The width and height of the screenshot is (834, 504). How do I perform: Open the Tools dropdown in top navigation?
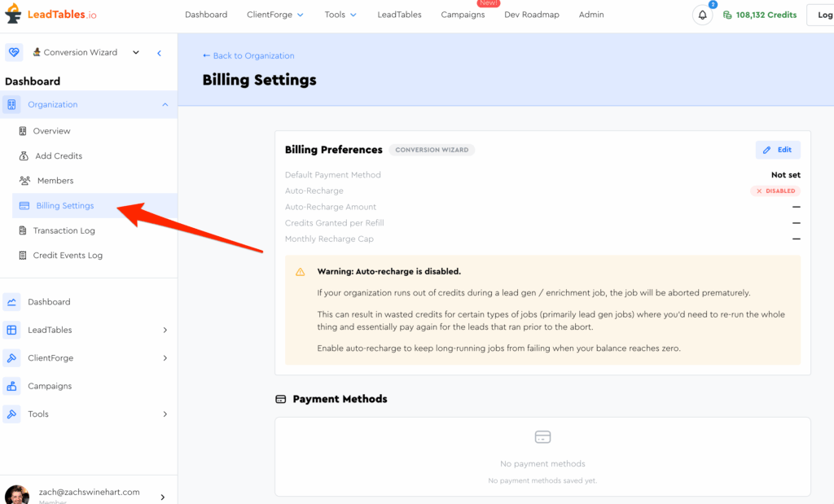point(340,15)
